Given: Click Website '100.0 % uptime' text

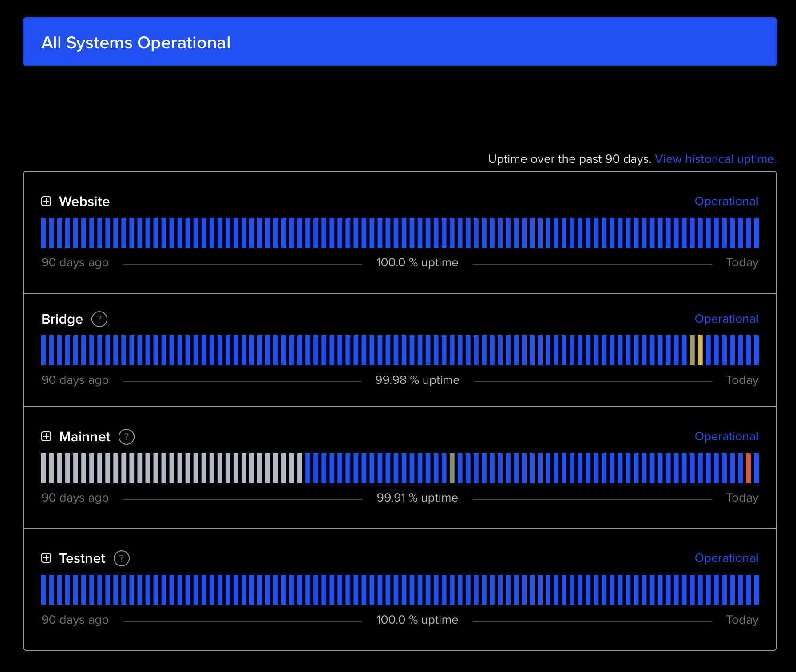Looking at the screenshot, I should pos(417,262).
